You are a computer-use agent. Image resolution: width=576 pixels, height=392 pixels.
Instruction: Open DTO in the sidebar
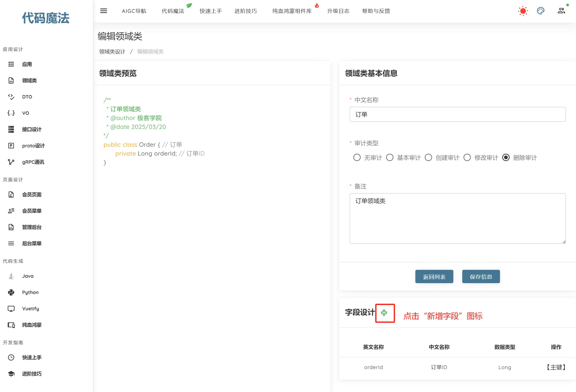pyautogui.click(x=27, y=97)
